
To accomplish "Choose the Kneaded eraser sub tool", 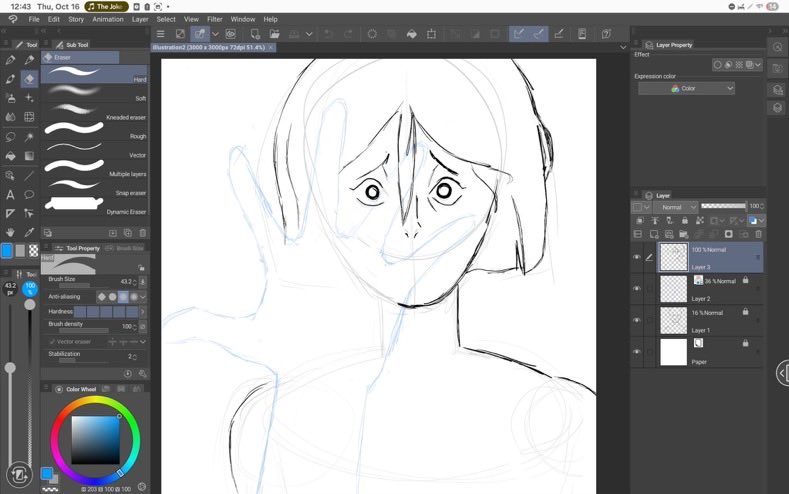I will 95,112.
